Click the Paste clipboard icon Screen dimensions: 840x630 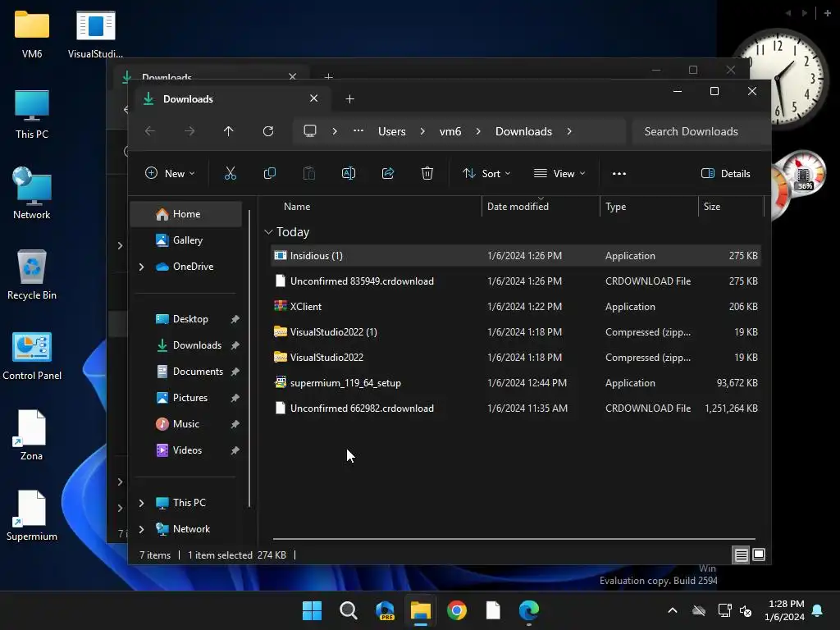(309, 173)
